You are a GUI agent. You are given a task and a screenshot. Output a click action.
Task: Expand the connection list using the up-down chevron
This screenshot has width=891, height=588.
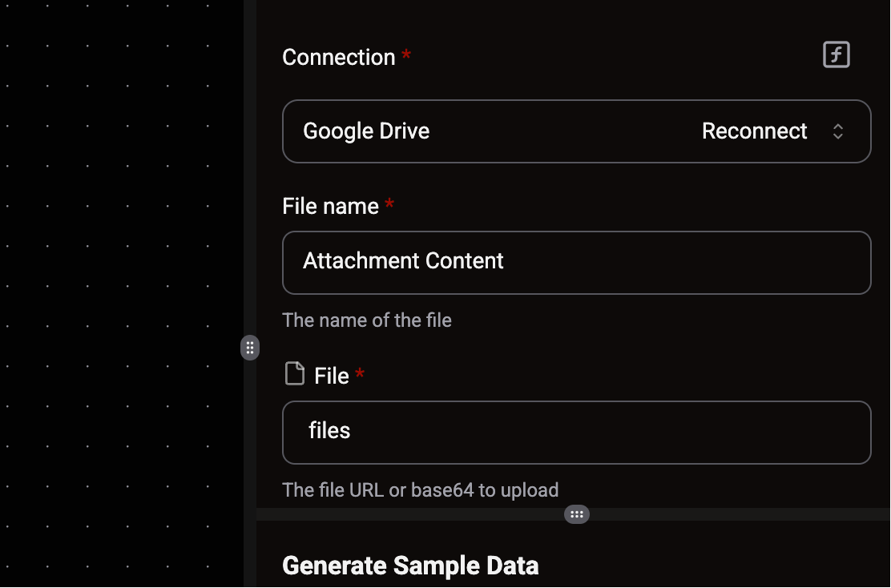[837, 132]
